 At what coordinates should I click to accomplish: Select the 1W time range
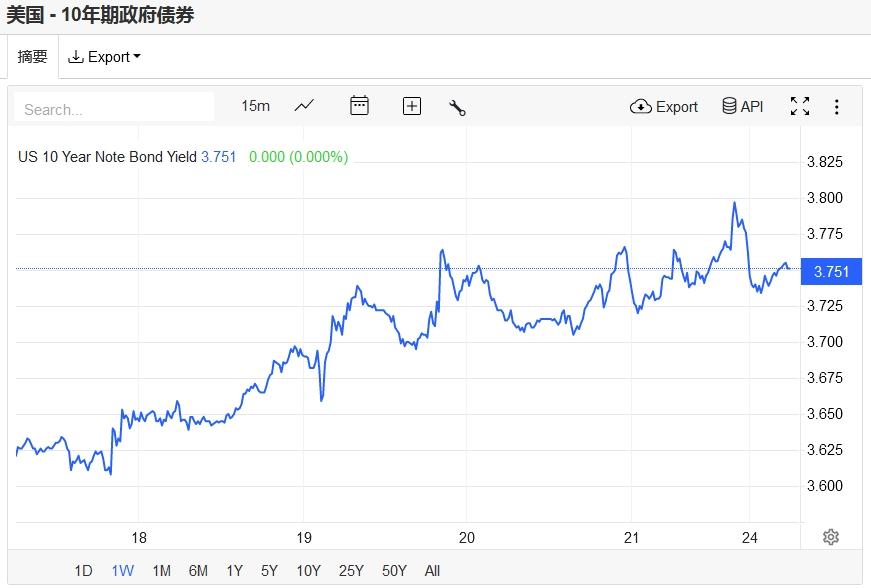[123, 571]
